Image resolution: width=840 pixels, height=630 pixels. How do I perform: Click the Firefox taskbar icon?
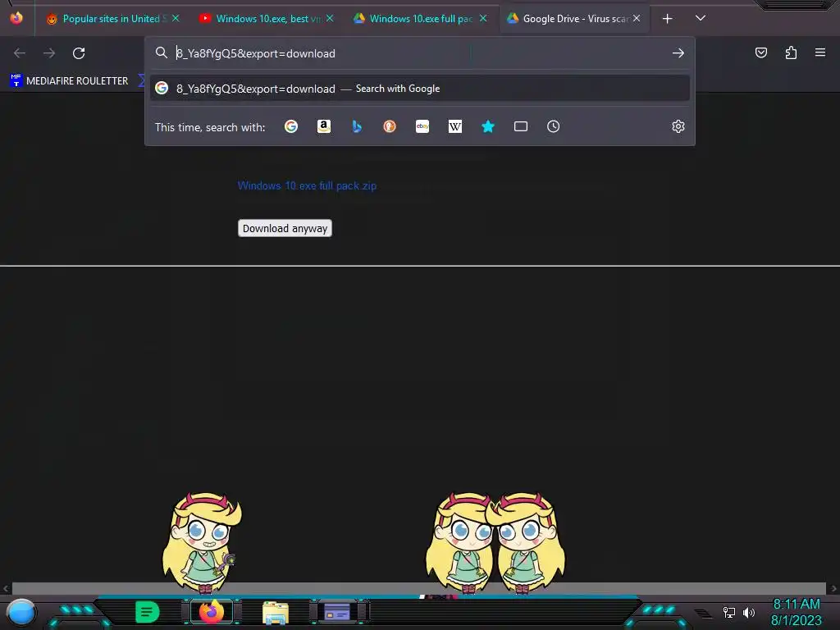tap(212, 612)
